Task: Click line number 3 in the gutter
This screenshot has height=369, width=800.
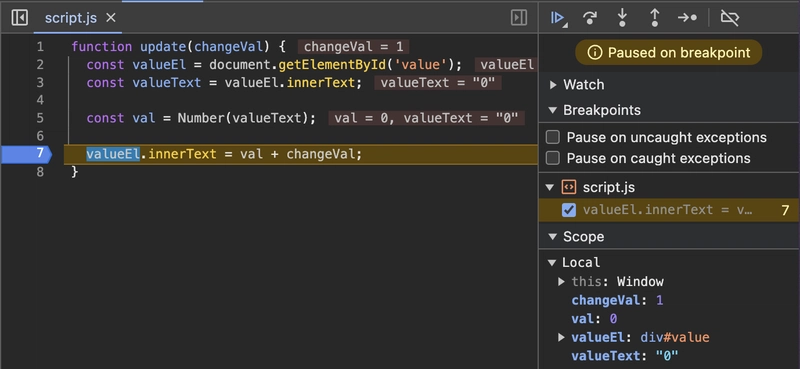Action: 40,82
